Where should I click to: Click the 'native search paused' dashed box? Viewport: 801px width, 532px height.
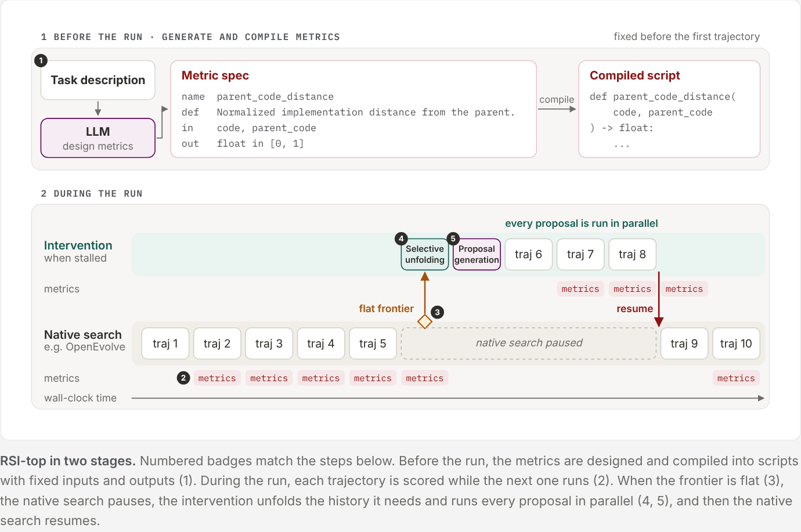[x=529, y=343]
